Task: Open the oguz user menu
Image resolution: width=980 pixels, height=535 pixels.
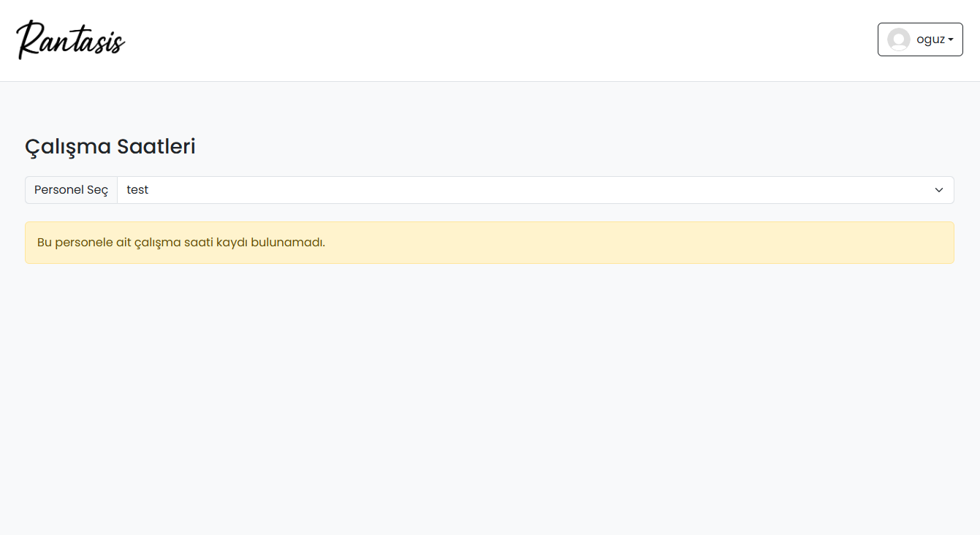Action: (920, 39)
